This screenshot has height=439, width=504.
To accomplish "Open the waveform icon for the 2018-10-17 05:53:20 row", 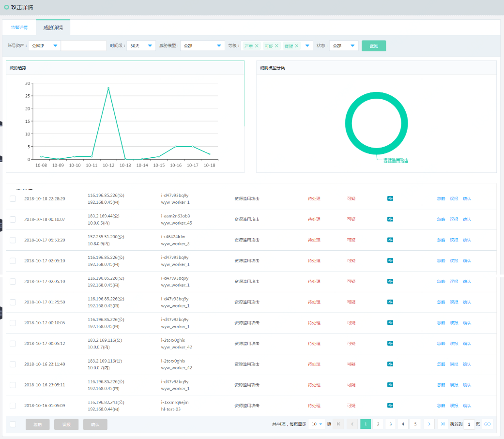I will click(x=390, y=240).
